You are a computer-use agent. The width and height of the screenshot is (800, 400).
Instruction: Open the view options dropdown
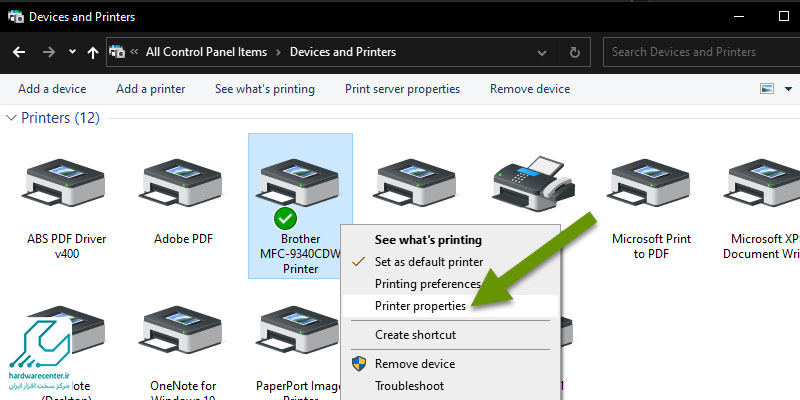coord(790,89)
